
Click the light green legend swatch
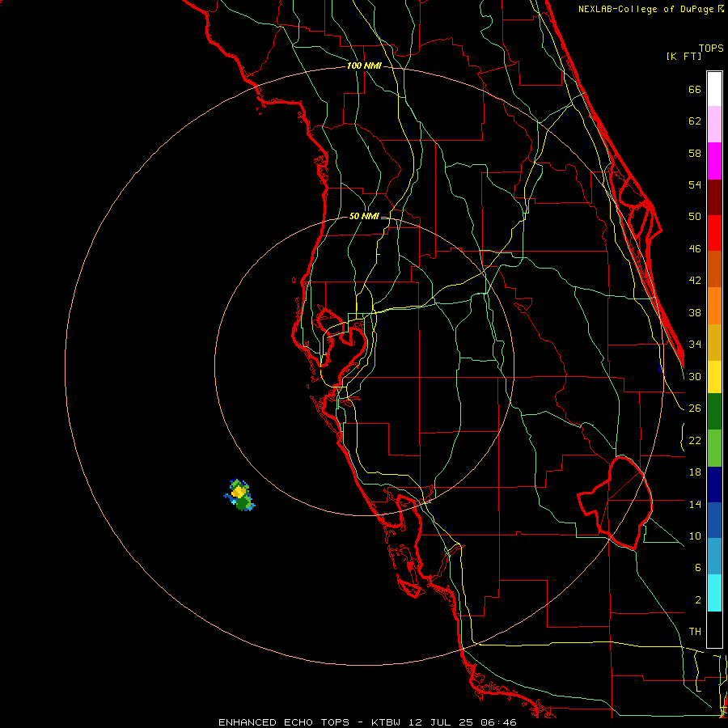[x=714, y=448]
